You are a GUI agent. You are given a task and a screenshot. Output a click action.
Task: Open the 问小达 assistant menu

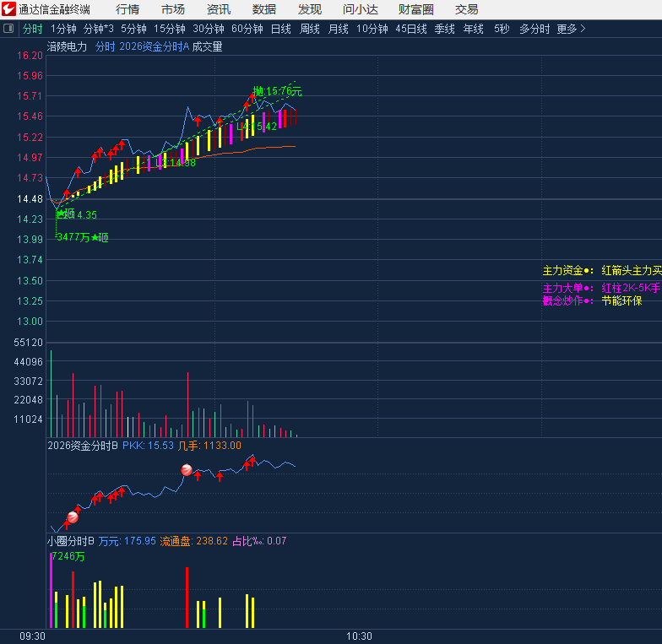coord(361,9)
